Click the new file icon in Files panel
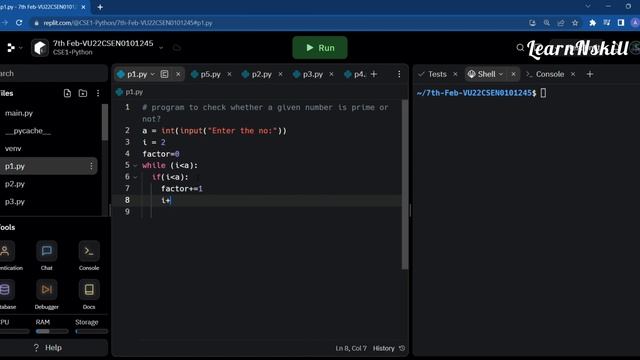The image size is (640, 360). tap(67, 93)
